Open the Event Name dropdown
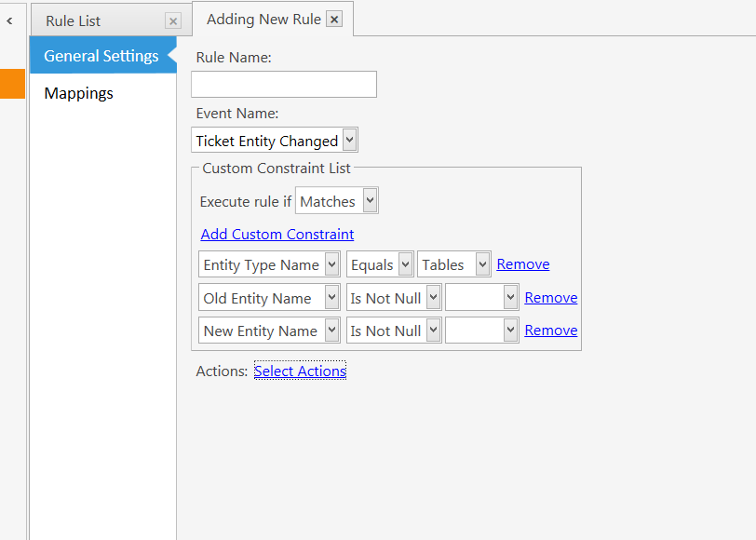 coord(275,141)
